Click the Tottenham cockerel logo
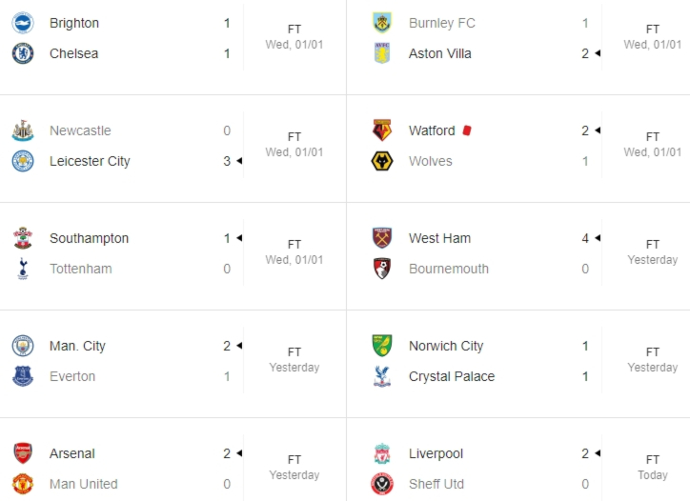 23,269
